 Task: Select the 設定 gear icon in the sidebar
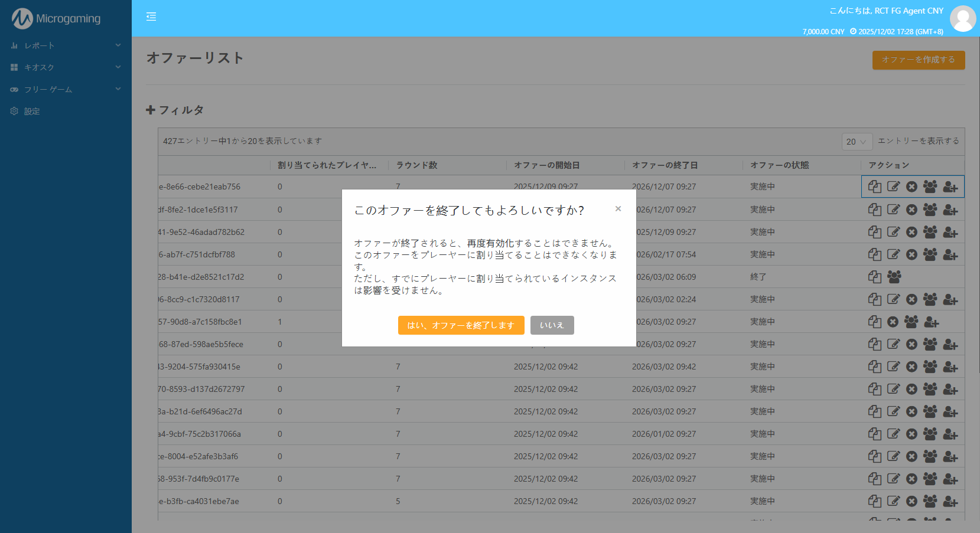point(14,111)
